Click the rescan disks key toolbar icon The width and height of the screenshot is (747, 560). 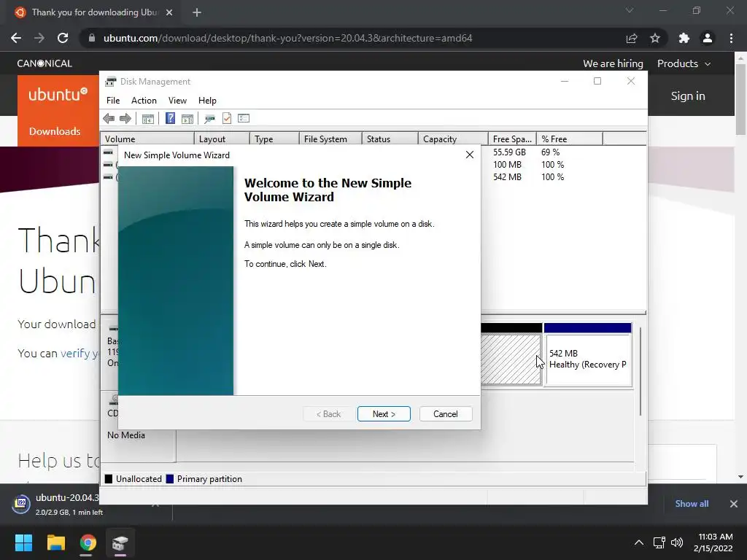[x=209, y=119]
